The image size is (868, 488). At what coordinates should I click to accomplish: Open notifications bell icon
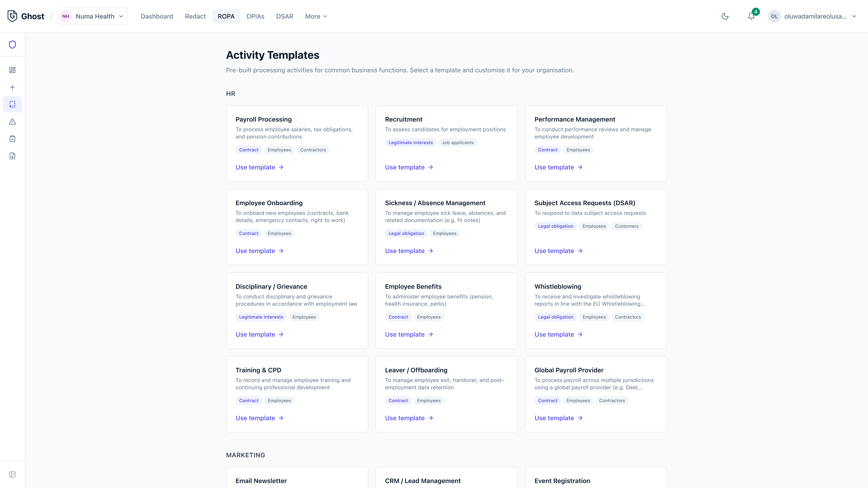tap(751, 16)
